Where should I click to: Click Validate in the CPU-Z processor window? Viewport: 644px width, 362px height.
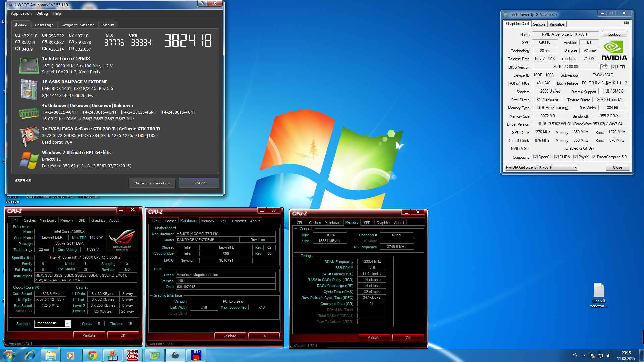tap(89, 335)
